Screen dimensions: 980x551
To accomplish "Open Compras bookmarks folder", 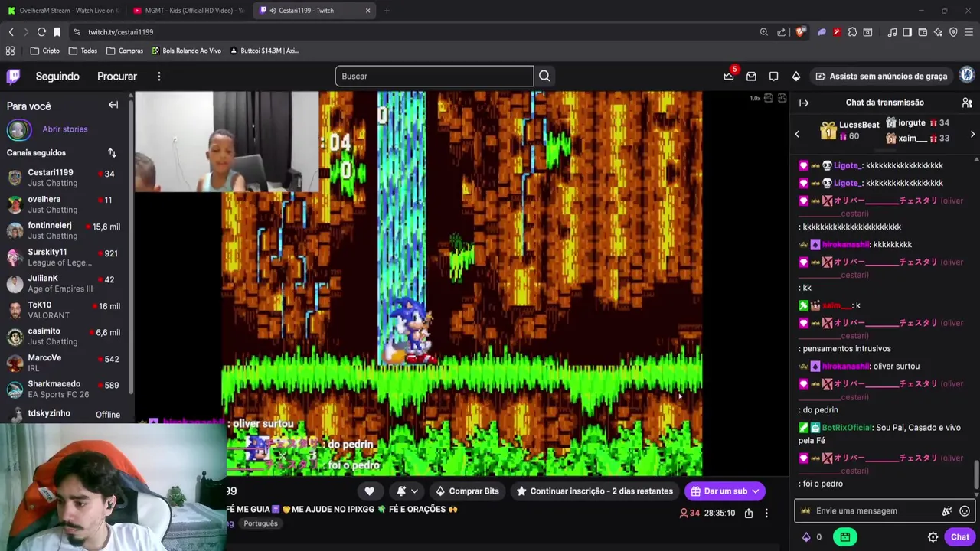I will (125, 51).
